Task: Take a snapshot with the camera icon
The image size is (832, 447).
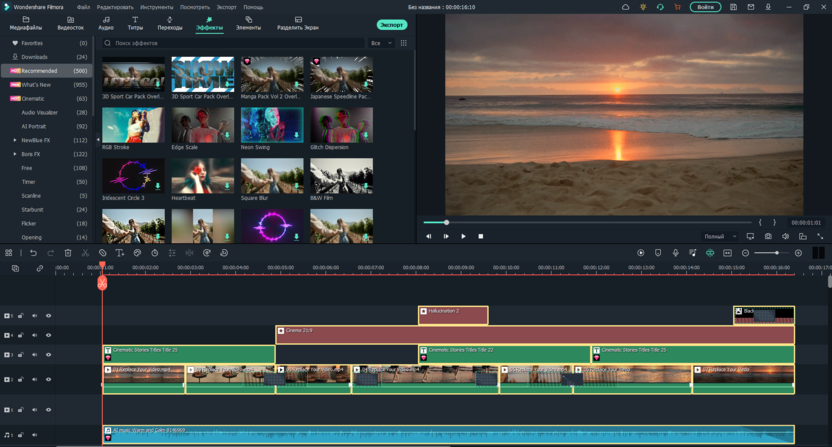Action: coord(768,236)
